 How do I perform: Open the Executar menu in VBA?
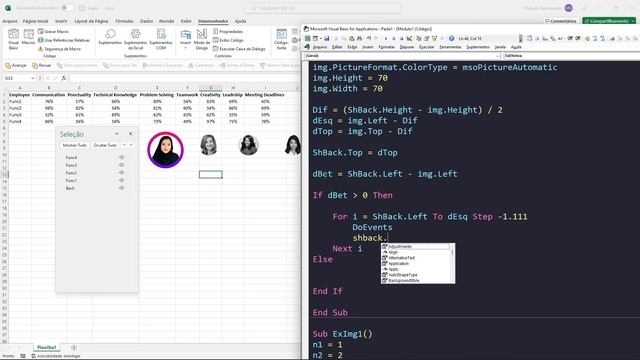[427, 47]
